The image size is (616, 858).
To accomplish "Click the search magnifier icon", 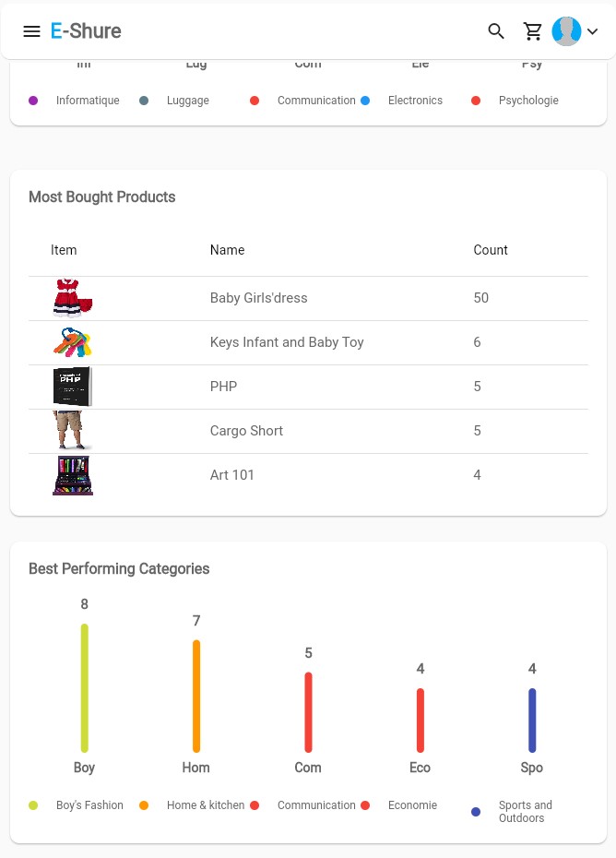I will pos(496,31).
